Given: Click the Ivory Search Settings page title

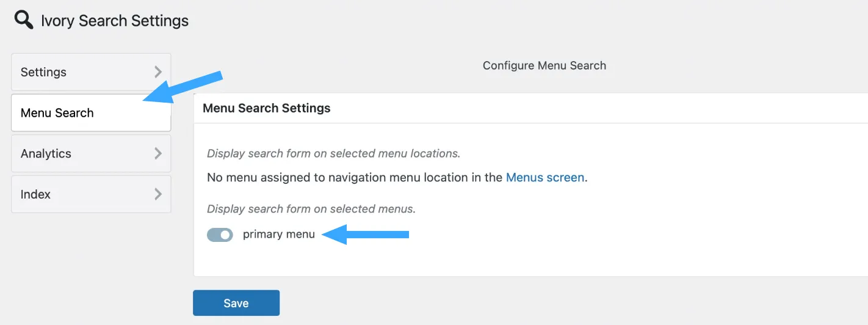Looking at the screenshot, I should coord(115,21).
